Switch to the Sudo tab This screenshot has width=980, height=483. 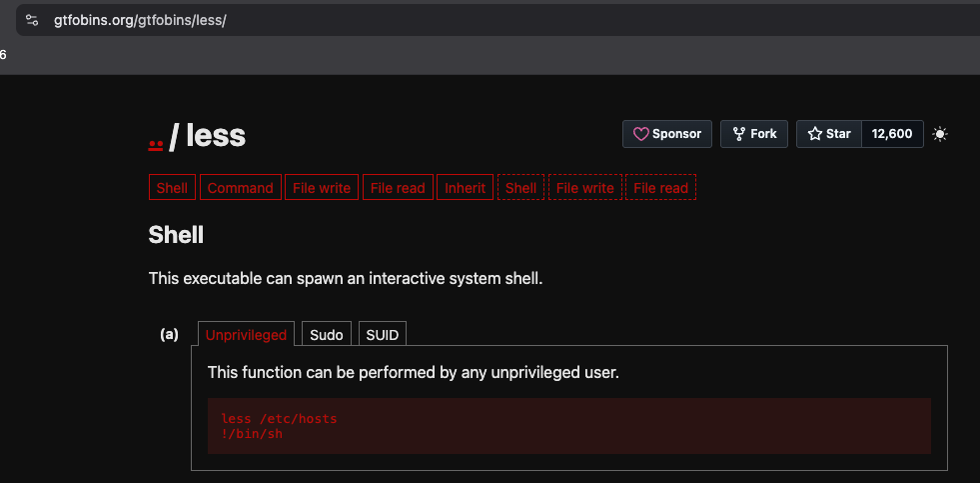[x=327, y=335]
